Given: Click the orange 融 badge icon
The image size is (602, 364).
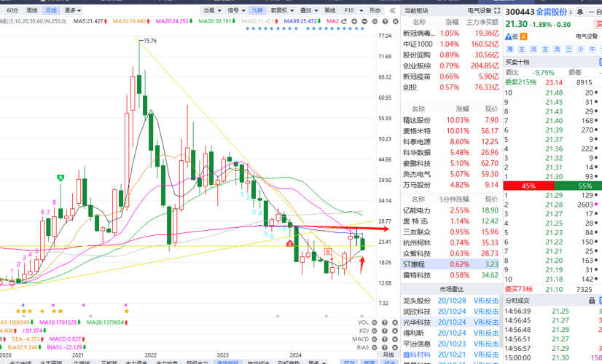Looking at the screenshot, I should [524, 37].
